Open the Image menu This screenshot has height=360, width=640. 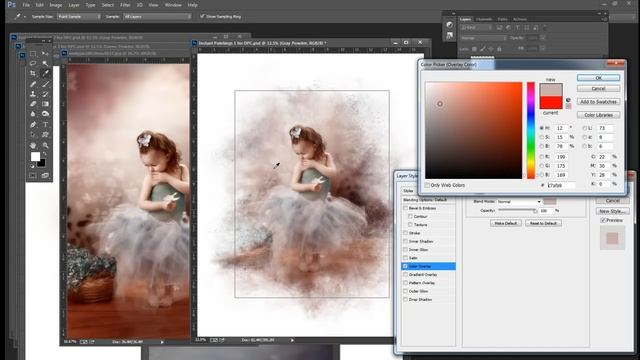[x=56, y=5]
